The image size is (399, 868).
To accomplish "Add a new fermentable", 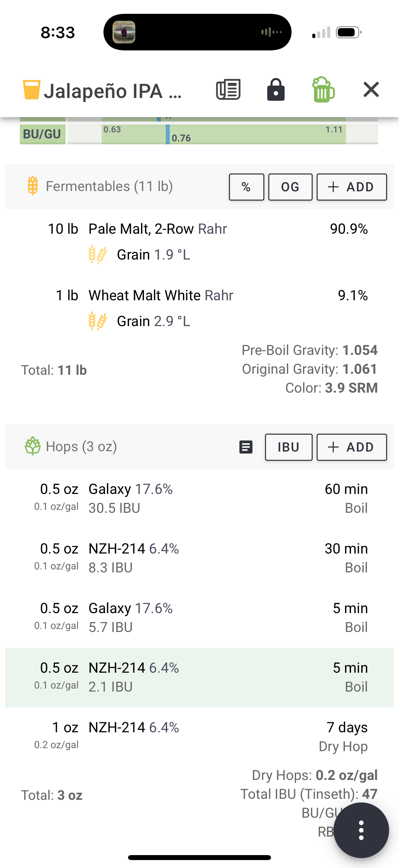I will [x=352, y=187].
